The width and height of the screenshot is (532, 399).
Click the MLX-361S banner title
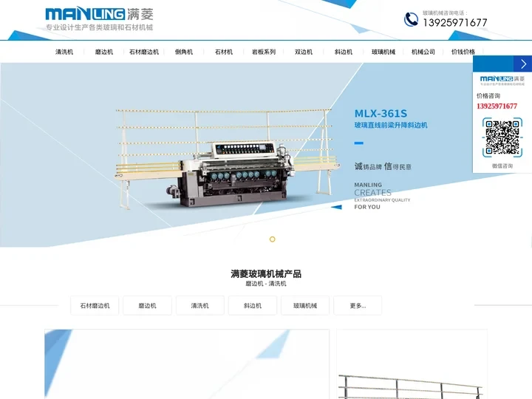click(381, 113)
